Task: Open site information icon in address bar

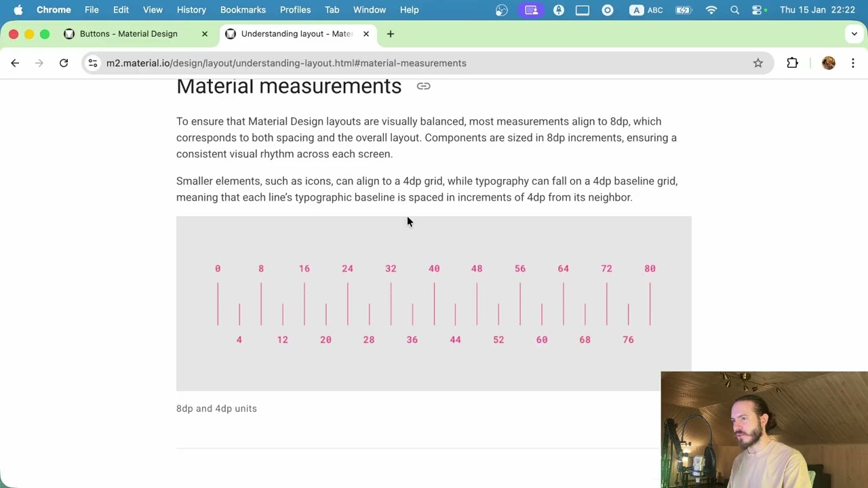Action: 93,63
